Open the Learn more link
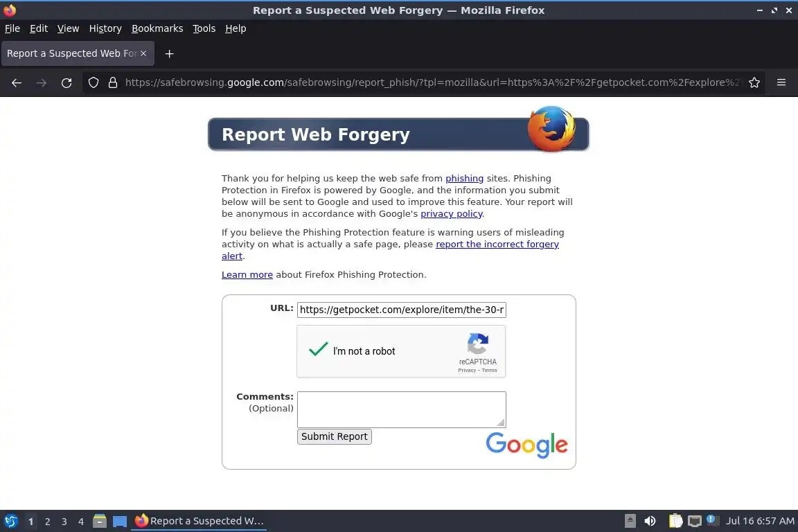798x532 pixels. coord(247,275)
